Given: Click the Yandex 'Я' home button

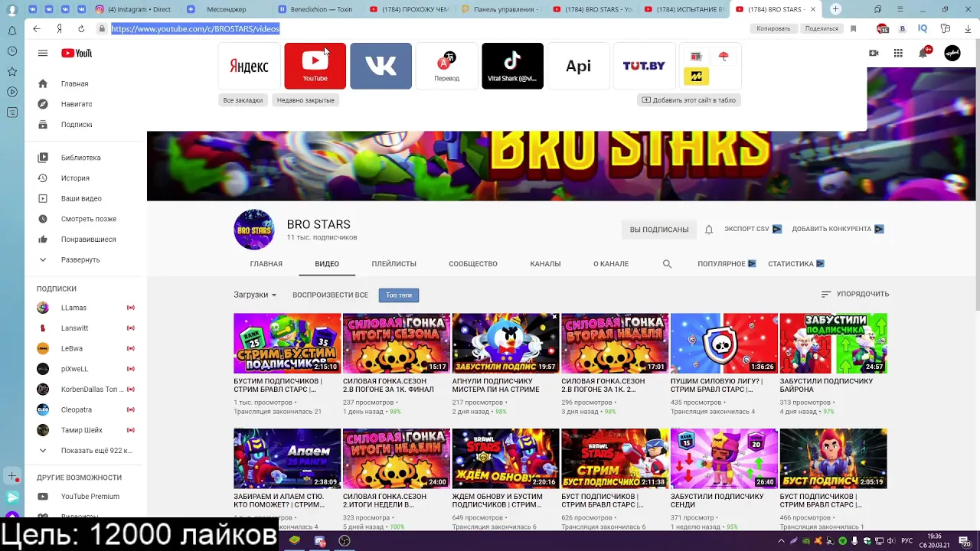Looking at the screenshot, I should [59, 28].
